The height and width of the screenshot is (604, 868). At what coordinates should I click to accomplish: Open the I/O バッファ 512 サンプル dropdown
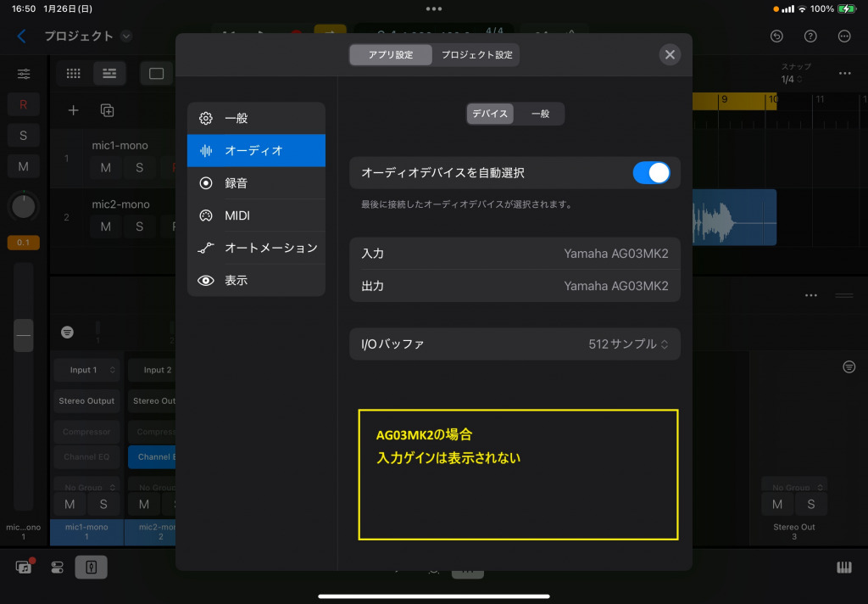click(x=628, y=344)
